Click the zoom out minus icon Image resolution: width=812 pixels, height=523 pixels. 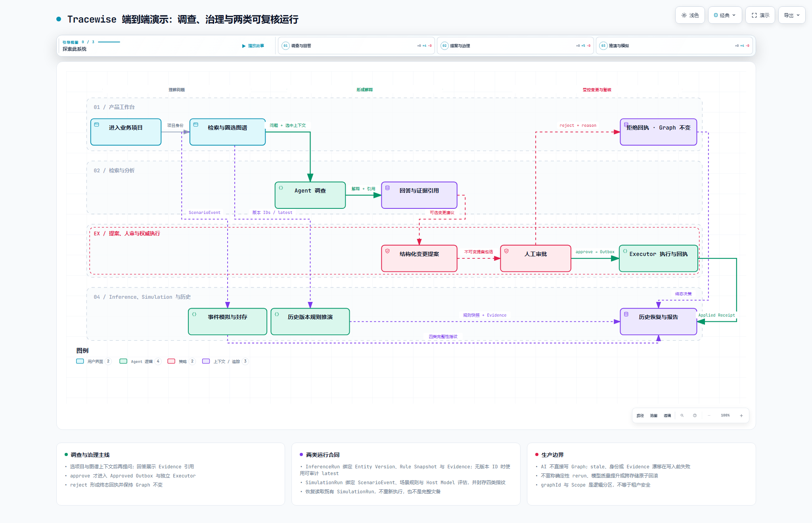coord(709,416)
